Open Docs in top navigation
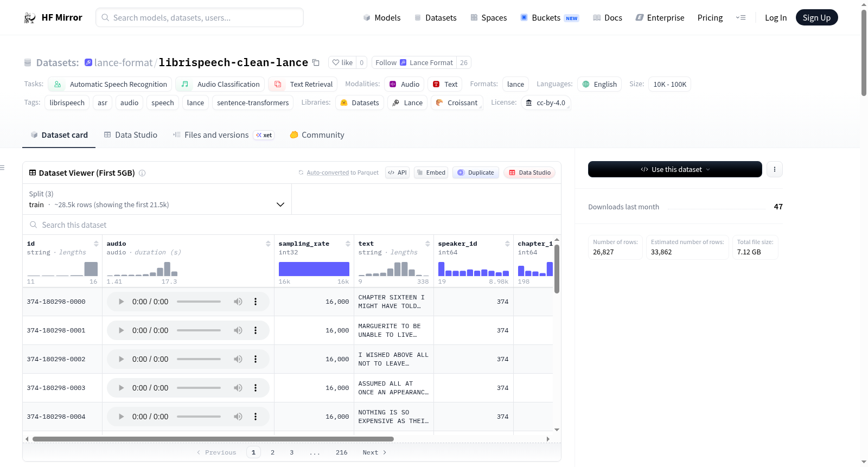Screen dimensions: 868x467 coord(608,18)
